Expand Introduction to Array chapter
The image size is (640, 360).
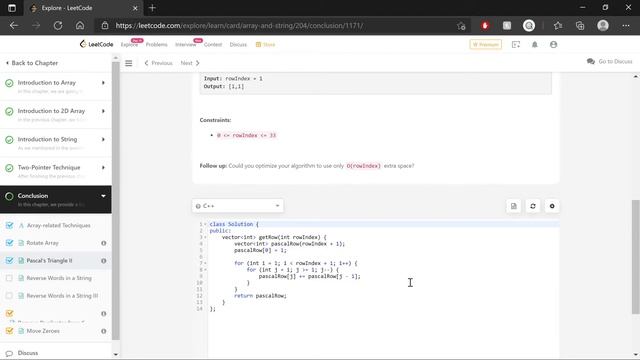pyautogui.click(x=103, y=83)
